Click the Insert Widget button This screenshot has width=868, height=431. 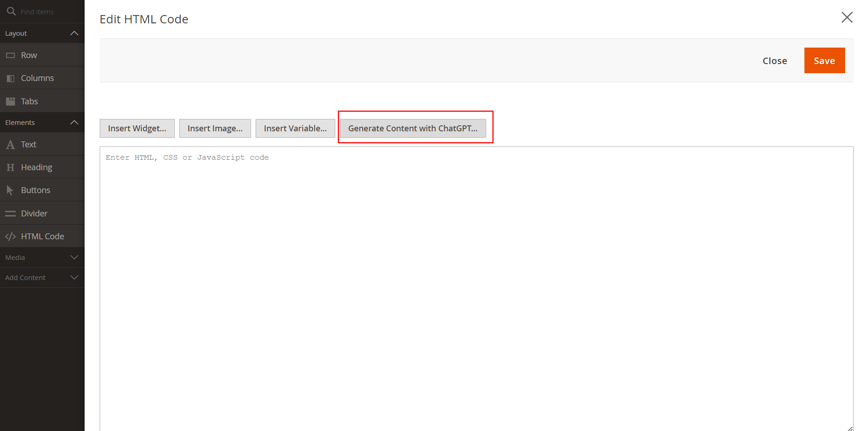[x=137, y=129]
